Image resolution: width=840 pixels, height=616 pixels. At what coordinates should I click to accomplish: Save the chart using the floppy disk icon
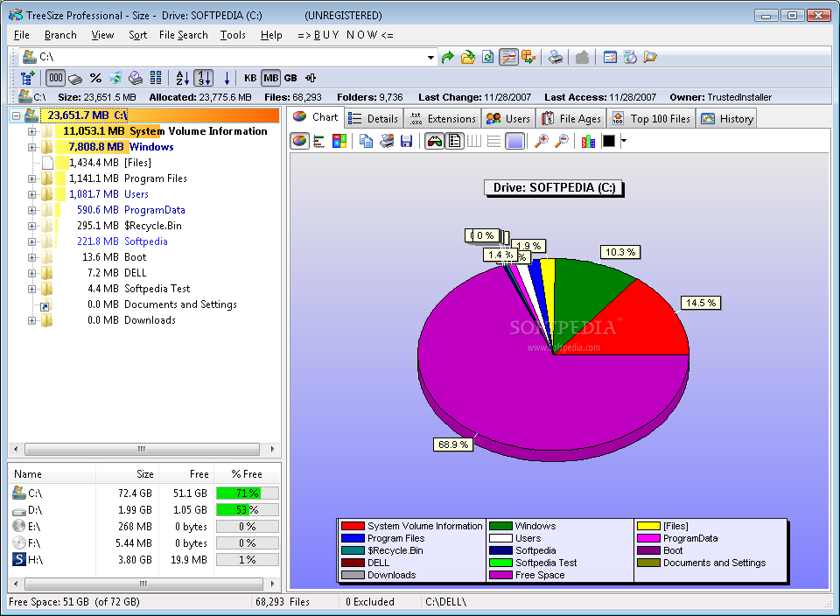pos(406,141)
